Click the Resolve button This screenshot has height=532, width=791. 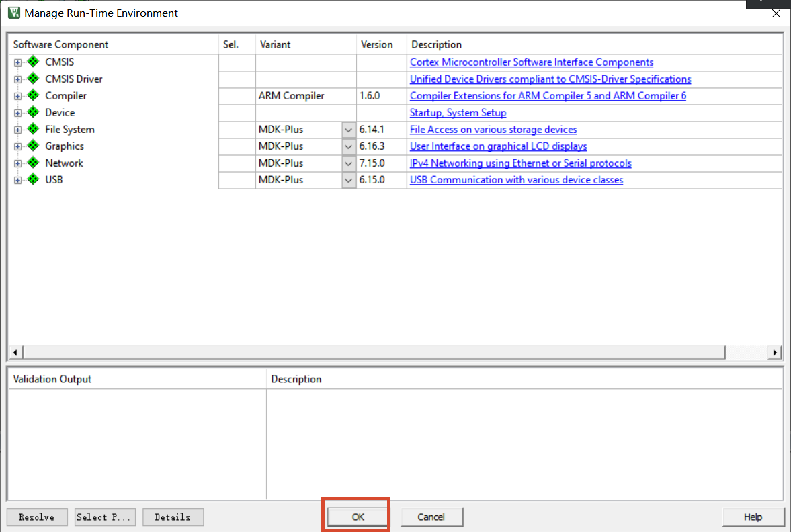[37, 517]
